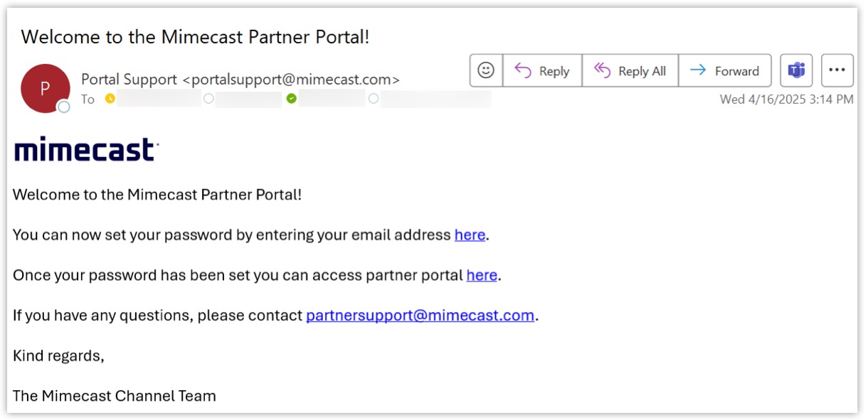Screen dimensions: 868x420
Task: Click the message timestamp Wed 4/16/2025
Action: (785, 99)
